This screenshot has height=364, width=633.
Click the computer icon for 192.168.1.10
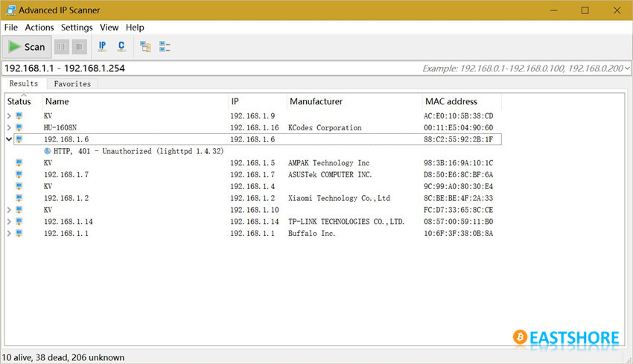coord(19,210)
